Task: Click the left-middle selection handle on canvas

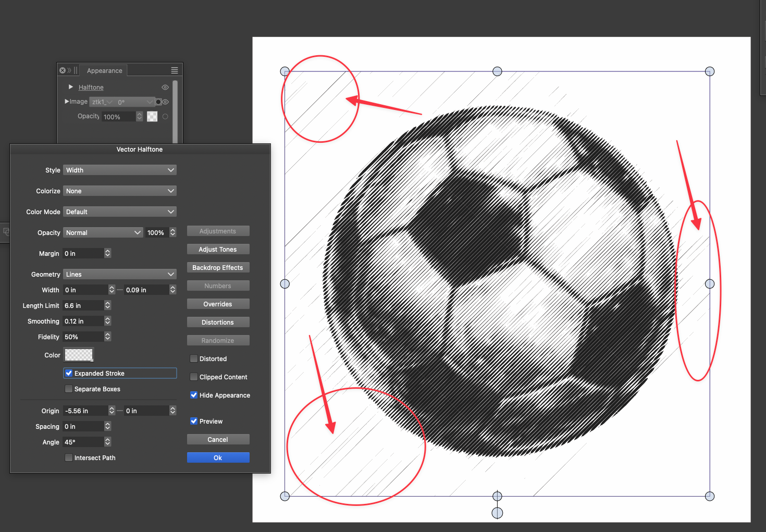Action: tap(285, 284)
